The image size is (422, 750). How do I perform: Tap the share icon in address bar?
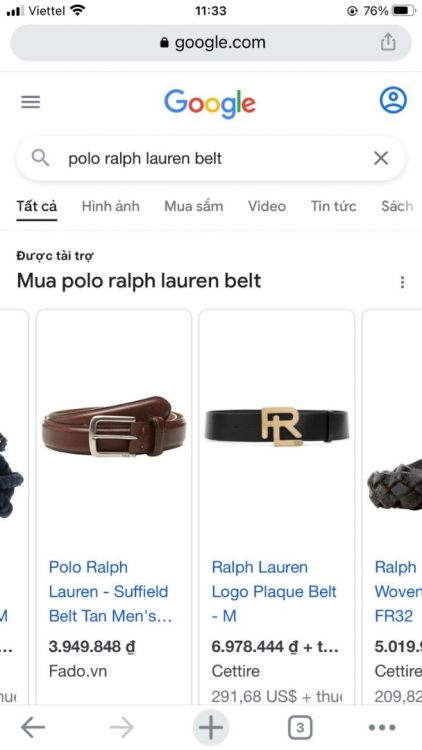point(388,42)
